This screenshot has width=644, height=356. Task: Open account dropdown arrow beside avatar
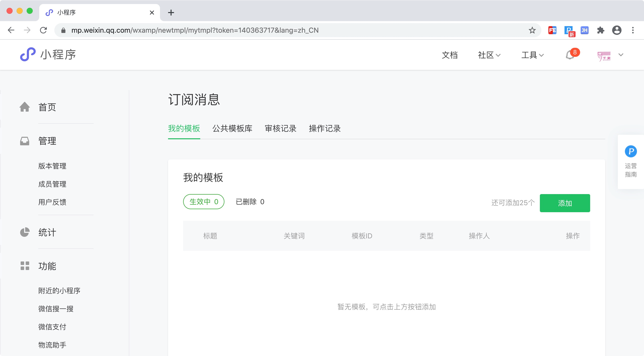621,55
